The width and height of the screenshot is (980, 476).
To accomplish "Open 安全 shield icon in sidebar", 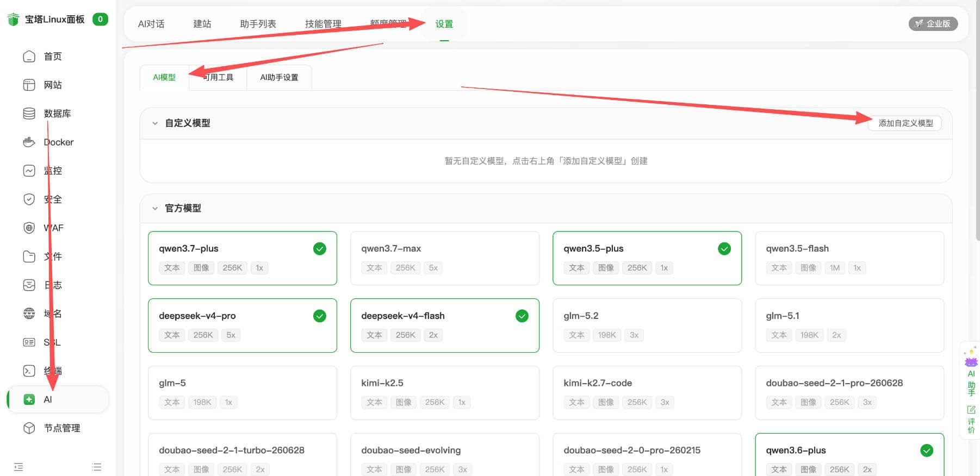I will pos(29,199).
